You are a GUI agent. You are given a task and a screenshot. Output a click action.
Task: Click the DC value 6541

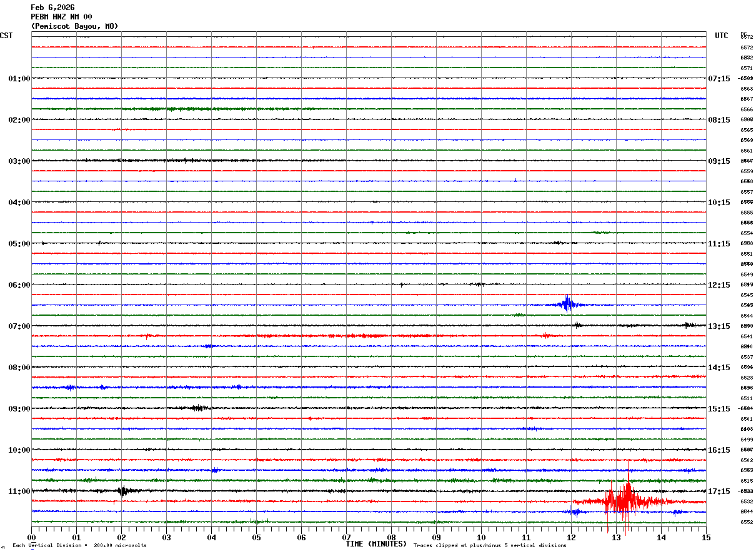[746, 336]
